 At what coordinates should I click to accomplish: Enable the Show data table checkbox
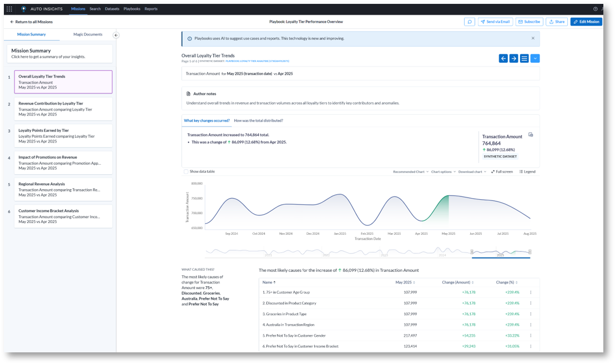coord(186,171)
